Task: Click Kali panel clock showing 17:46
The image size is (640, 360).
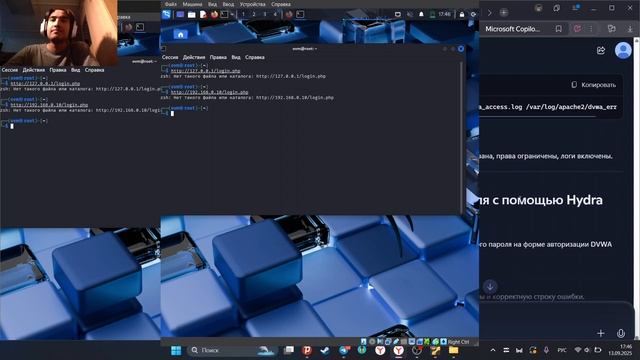Action: [444, 14]
